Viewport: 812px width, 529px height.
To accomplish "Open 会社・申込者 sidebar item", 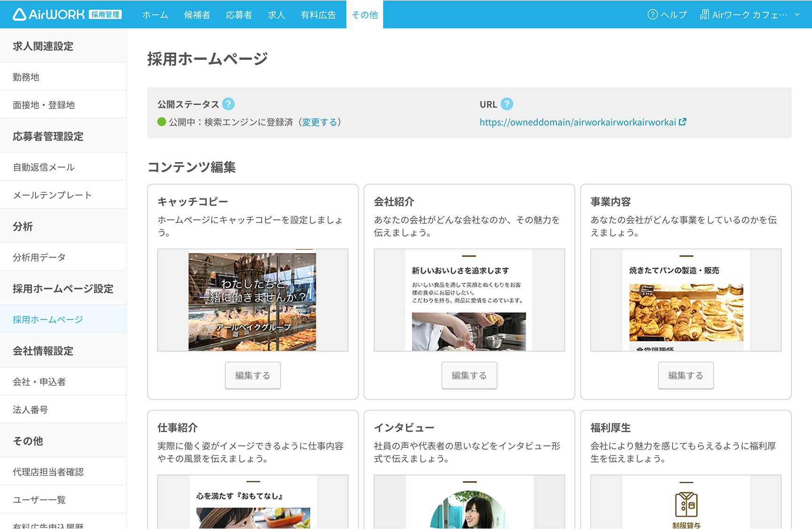I will tap(63, 381).
